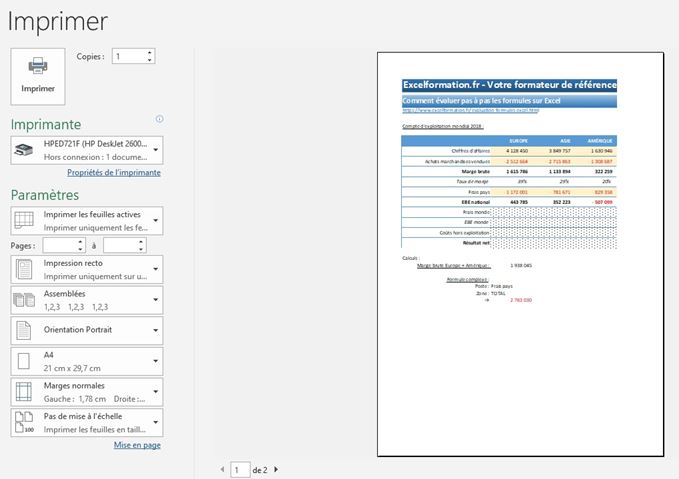Click the HP DeskJet printer device icon
This screenshot has height=479, width=679.
pos(25,151)
